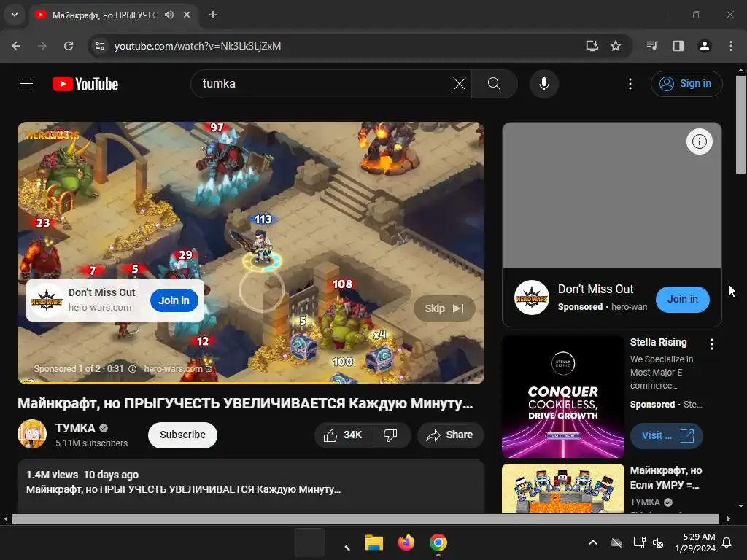
Task: Start voice search with the microphone
Action: [543, 84]
